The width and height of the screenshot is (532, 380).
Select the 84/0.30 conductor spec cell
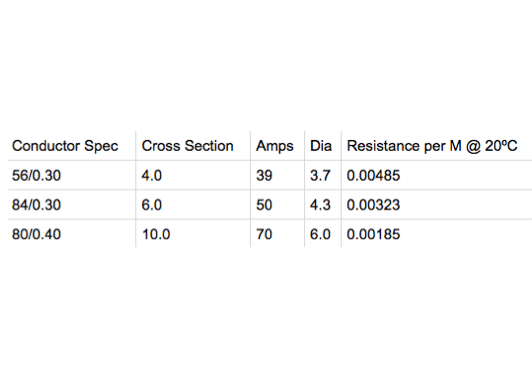36,205
